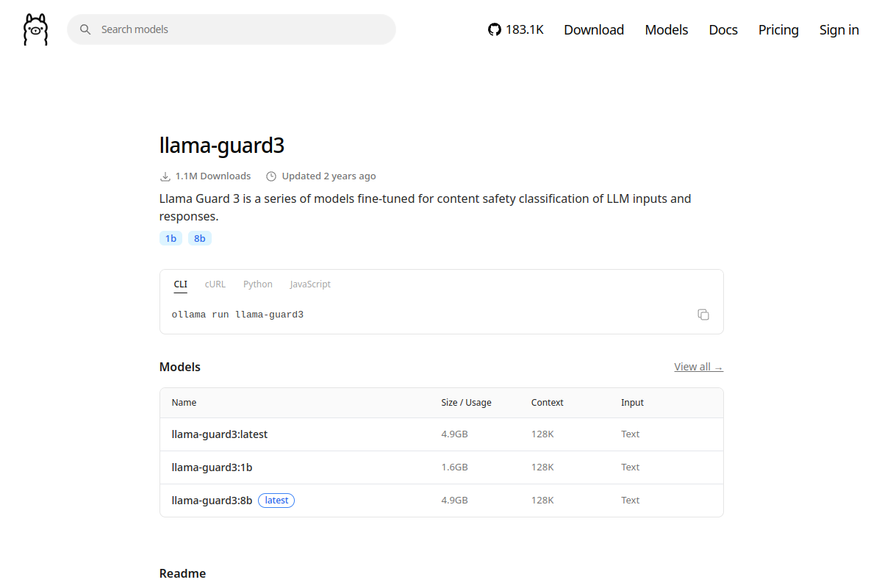Click the updated clock icon
Image resolution: width=882 pixels, height=588 pixels.
click(x=271, y=176)
